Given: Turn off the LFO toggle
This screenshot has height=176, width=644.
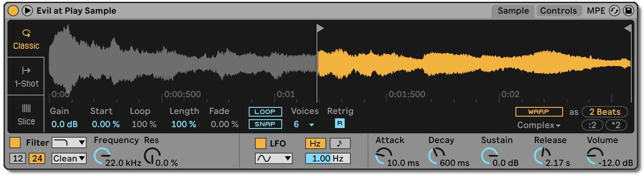Looking at the screenshot, I should pyautogui.click(x=261, y=143).
